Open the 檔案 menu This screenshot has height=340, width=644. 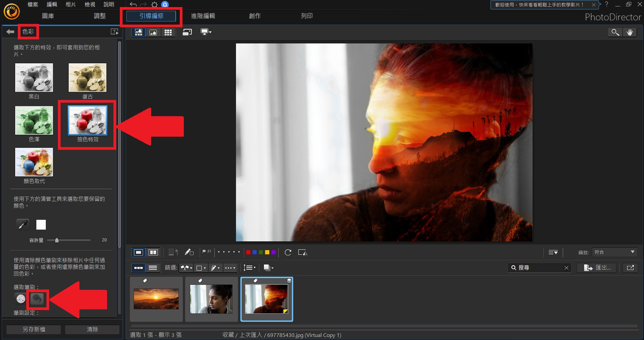(33, 4)
